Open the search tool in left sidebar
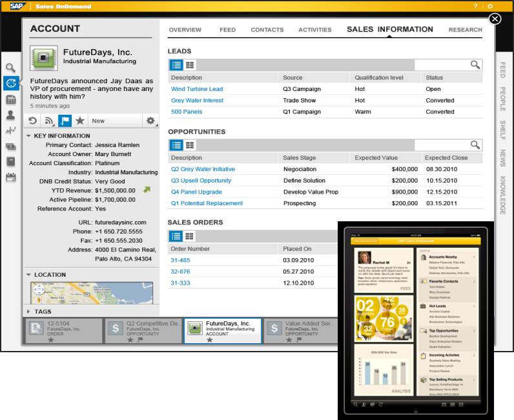Screen dimensions: 514x420 click(10, 68)
